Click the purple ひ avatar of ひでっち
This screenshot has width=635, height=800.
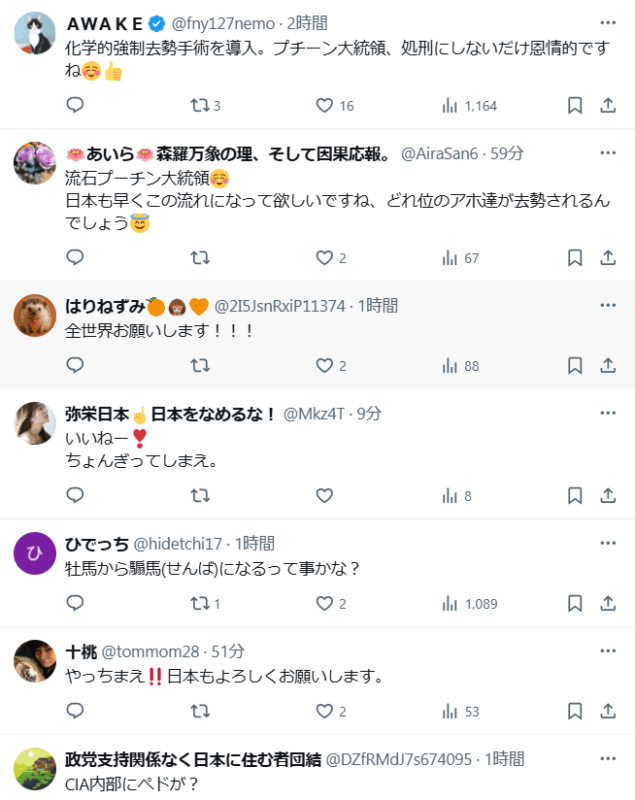pyautogui.click(x=34, y=554)
